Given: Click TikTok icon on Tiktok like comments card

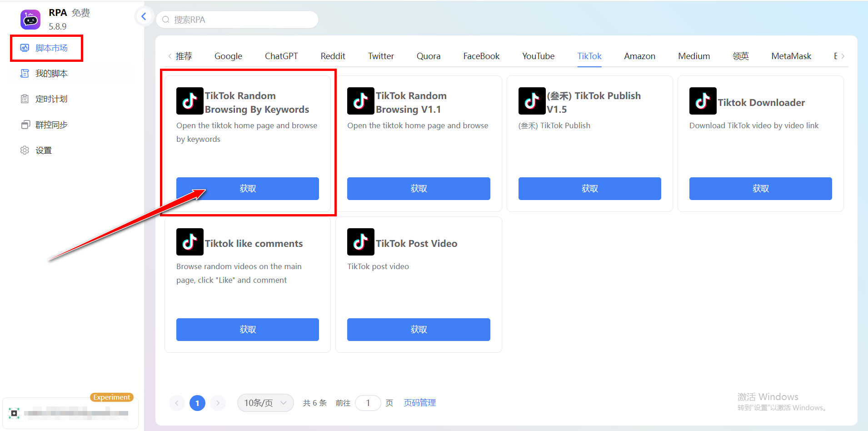Looking at the screenshot, I should point(190,242).
